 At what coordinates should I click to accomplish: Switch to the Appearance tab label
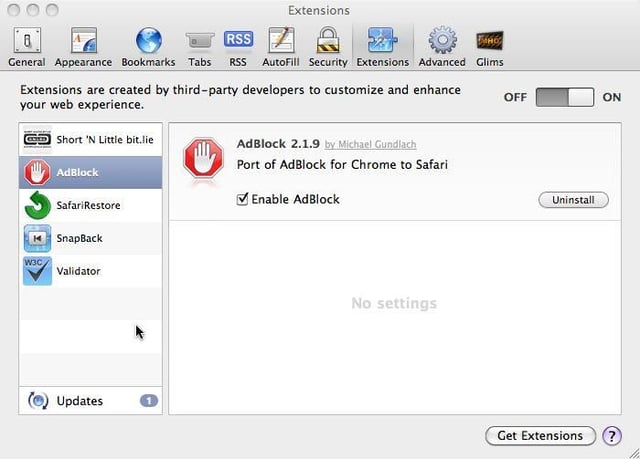point(83,62)
